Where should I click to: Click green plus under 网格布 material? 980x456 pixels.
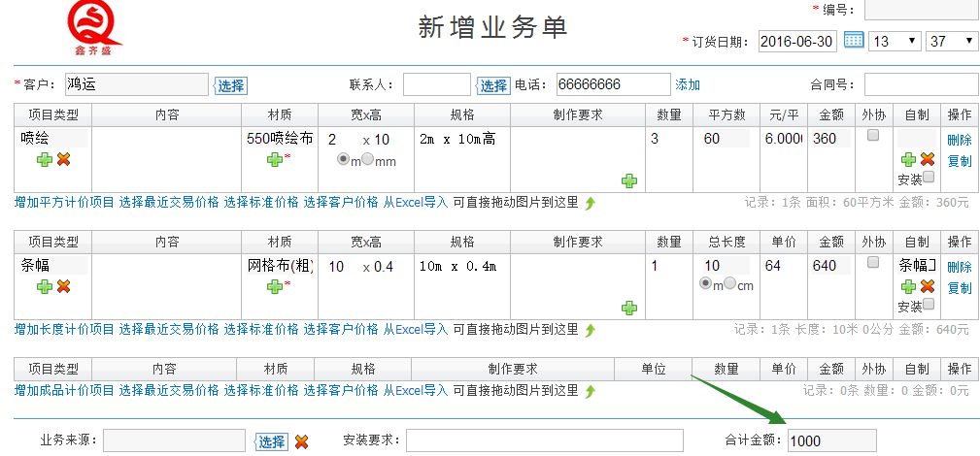pyautogui.click(x=275, y=286)
